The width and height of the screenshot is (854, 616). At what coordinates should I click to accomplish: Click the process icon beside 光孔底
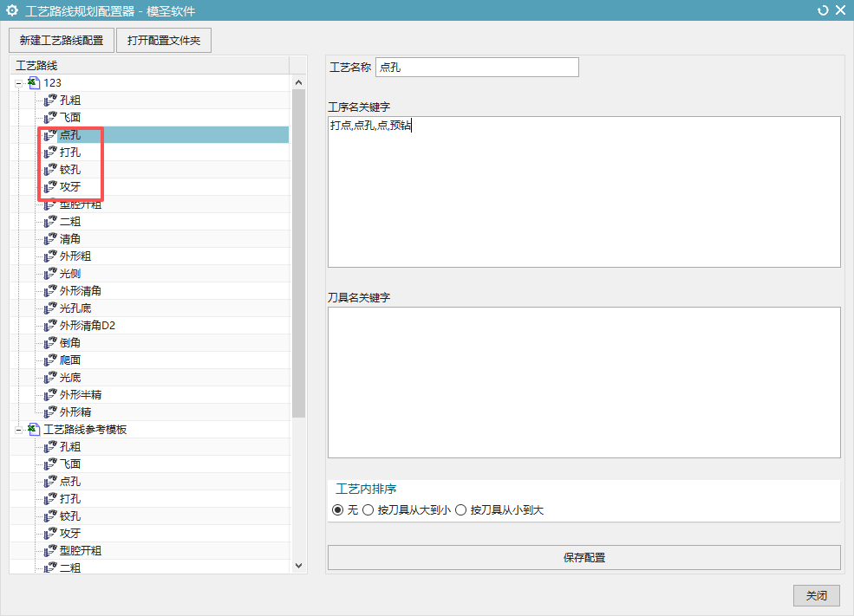[50, 308]
